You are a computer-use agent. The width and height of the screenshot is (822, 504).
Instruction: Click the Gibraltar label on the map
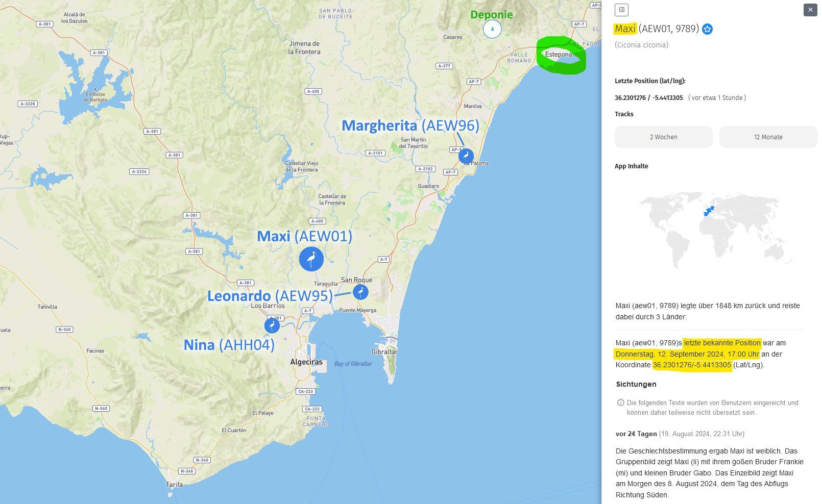(384, 352)
